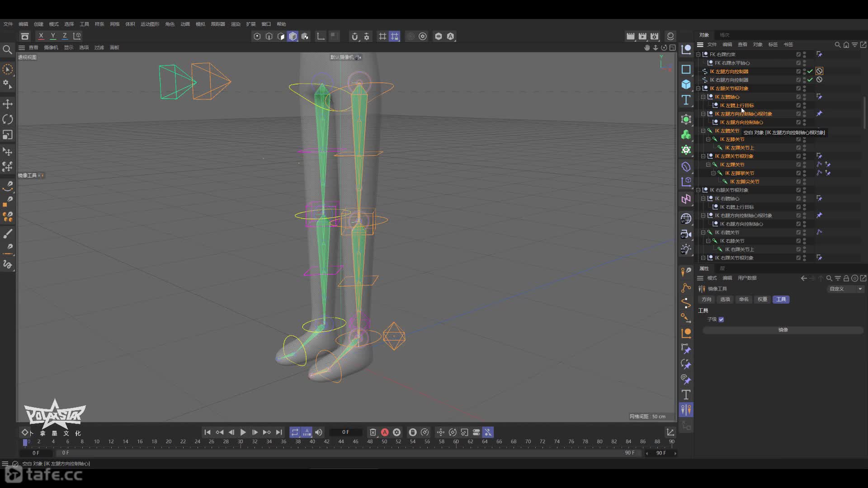Switch to Points mode icon
Screen dimensions: 868x488
point(257,36)
